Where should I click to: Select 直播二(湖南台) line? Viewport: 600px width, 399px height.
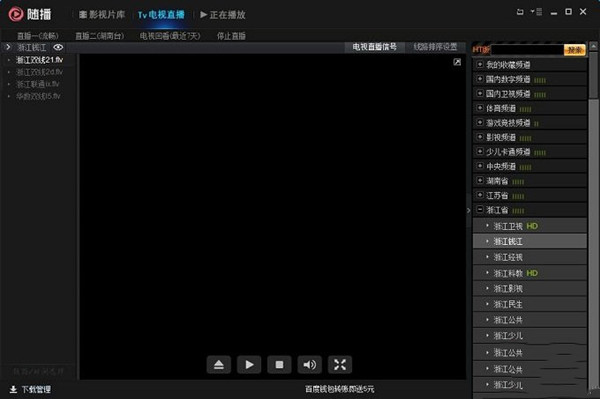tap(99, 36)
